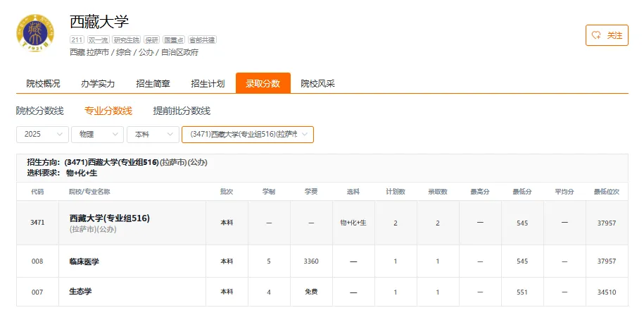
Task: Expand the (3471)西藏大学 专业组516 dropdown
Action: [x=248, y=135]
